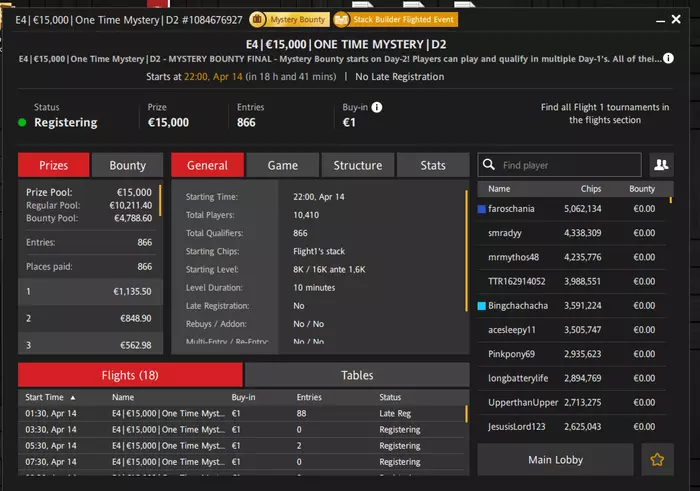Select the 03:30, Apr 14 flight row
Viewport: 700px width, 491px height.
[241, 430]
